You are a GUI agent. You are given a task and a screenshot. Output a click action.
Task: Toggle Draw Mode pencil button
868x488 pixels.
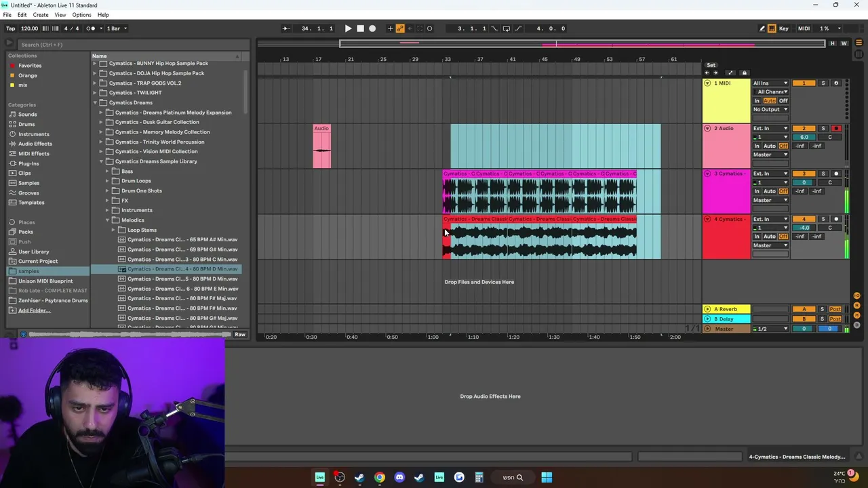tap(762, 28)
